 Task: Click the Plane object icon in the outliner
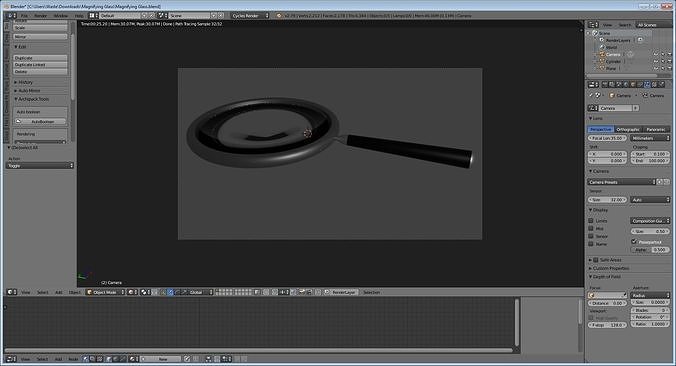click(x=602, y=68)
